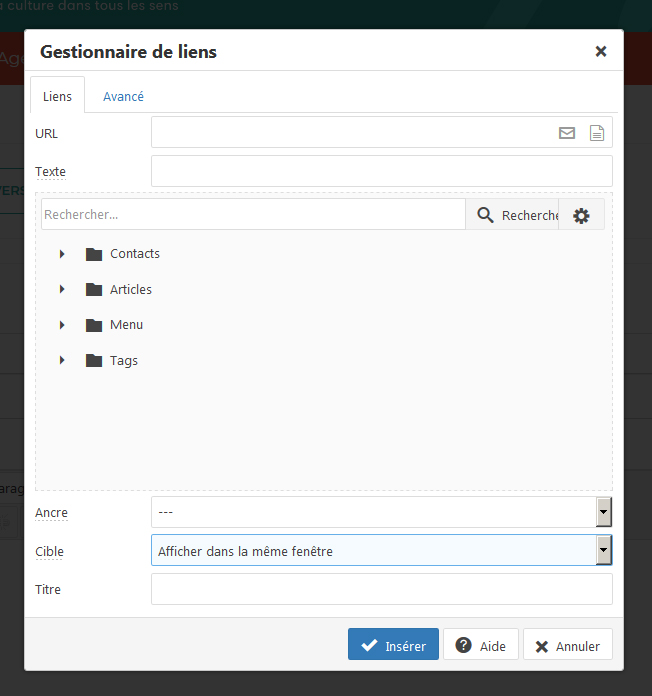Open search options gear icon
The width and height of the screenshot is (652, 696).
581,215
